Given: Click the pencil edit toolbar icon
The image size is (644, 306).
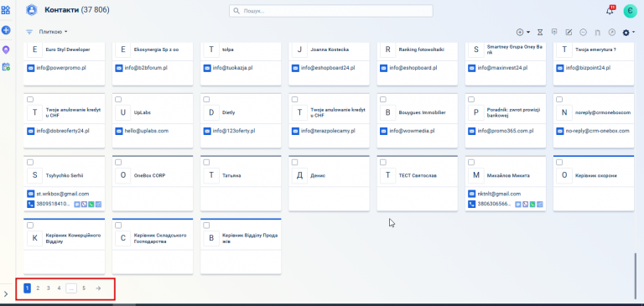Looking at the screenshot, I should 569,32.
